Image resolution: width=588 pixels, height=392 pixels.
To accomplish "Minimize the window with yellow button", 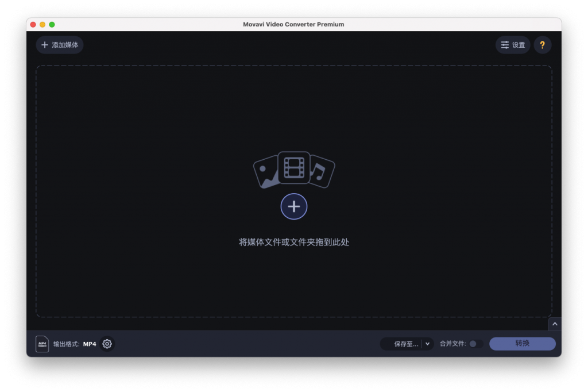I will [x=42, y=24].
